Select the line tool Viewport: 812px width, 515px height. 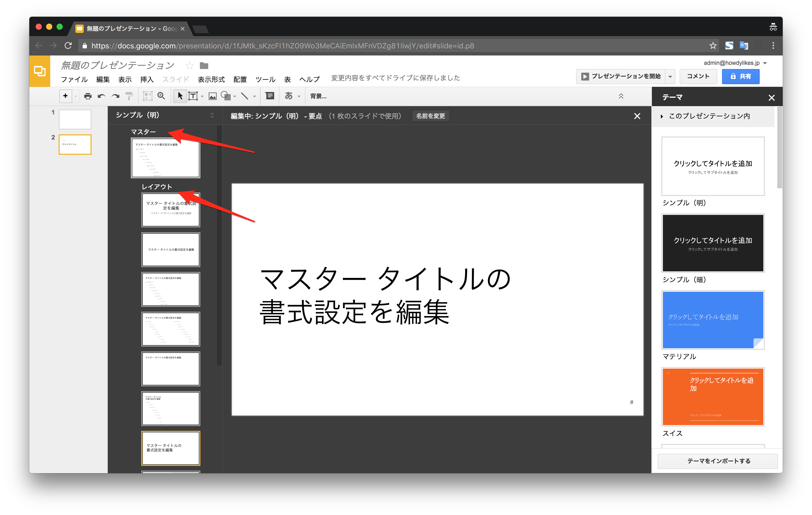245,96
